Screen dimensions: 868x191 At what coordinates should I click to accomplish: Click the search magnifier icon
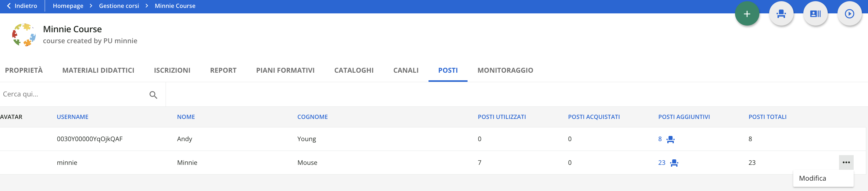(154, 95)
